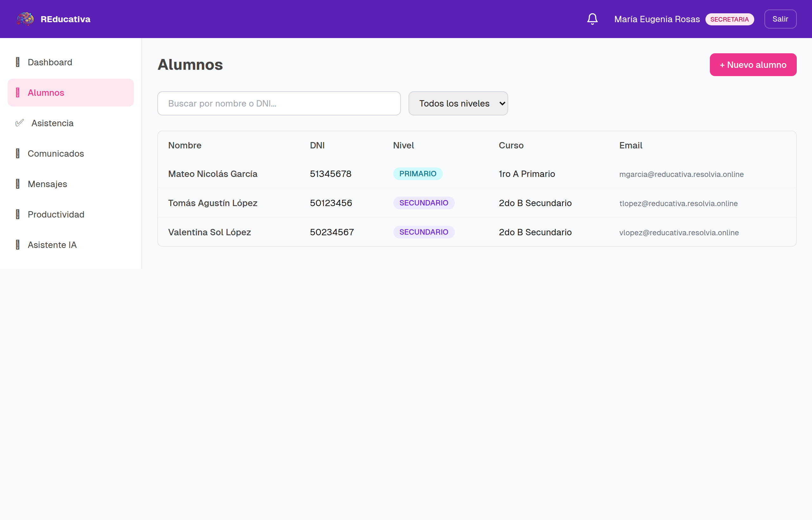Click the REducativa logo icon

25,19
